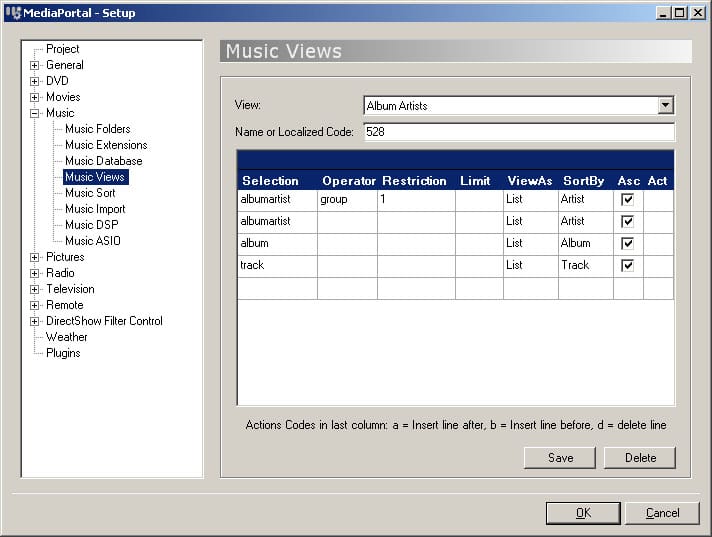Click the restriction cell containing '1'

pyautogui.click(x=416, y=200)
